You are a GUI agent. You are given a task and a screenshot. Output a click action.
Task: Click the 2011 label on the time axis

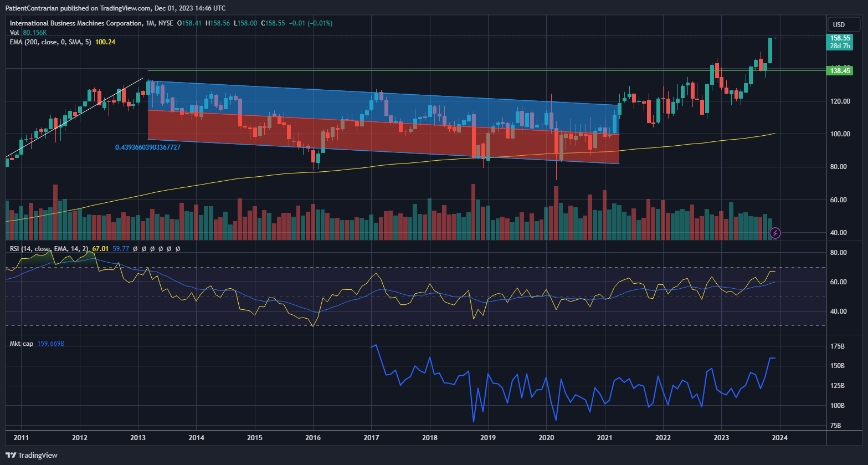(21, 438)
